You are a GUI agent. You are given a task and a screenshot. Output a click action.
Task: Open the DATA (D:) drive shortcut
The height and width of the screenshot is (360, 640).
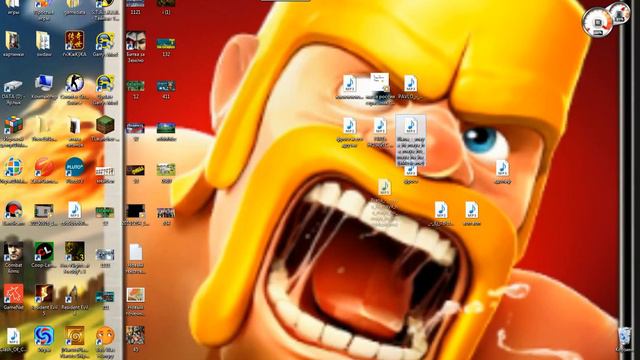[13, 85]
